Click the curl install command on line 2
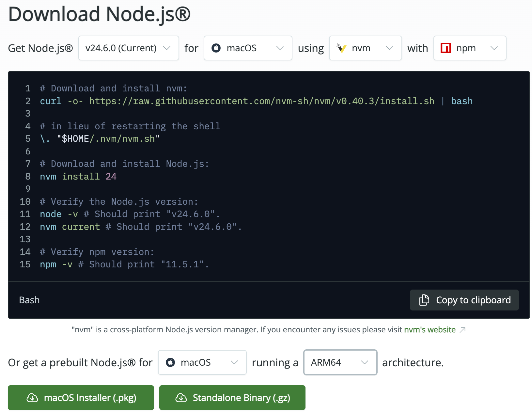 [256, 101]
